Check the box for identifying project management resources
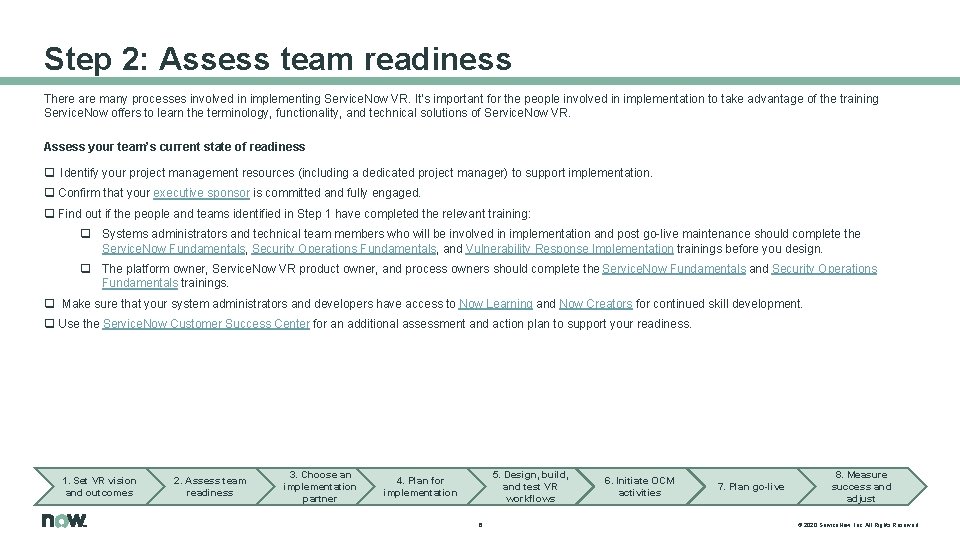 (x=50, y=173)
